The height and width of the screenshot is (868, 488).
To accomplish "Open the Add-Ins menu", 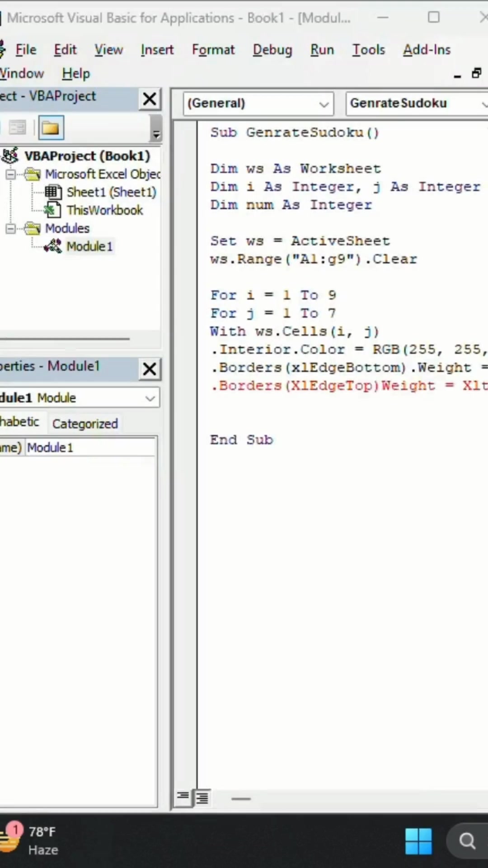I will (x=427, y=50).
